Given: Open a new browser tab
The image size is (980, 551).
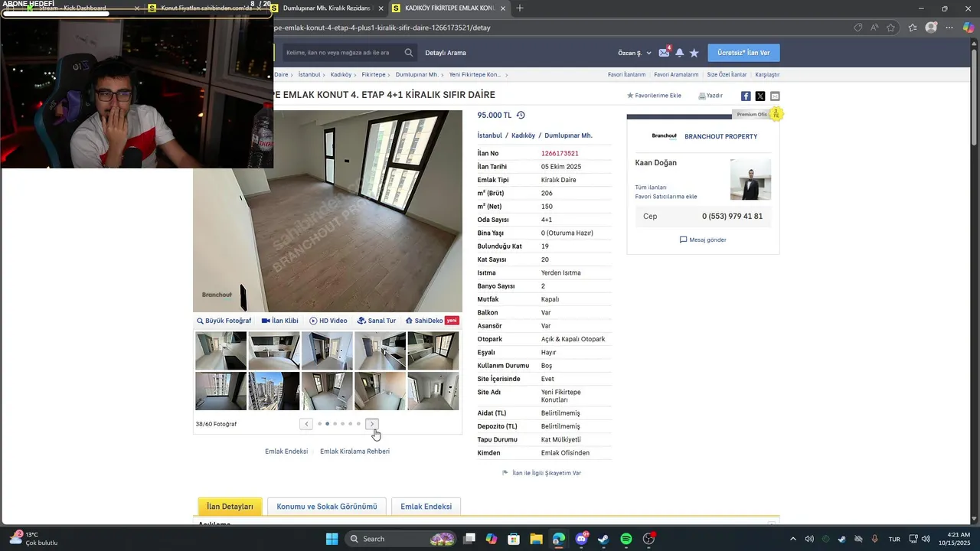Looking at the screenshot, I should (x=520, y=8).
